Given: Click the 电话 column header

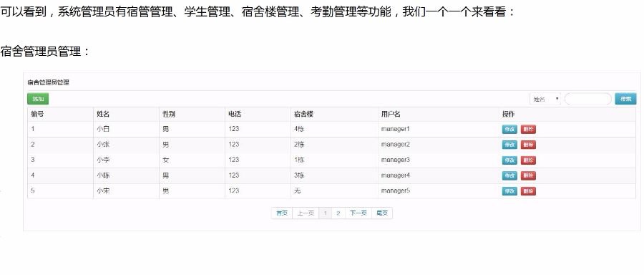Looking at the screenshot, I should 235,114.
